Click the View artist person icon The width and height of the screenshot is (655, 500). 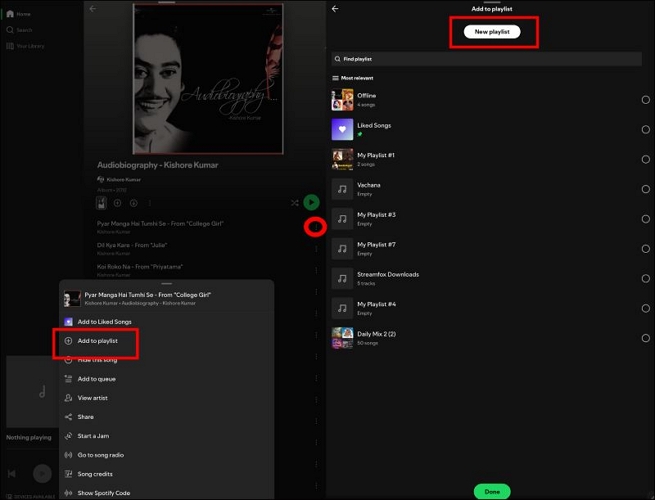pyautogui.click(x=68, y=398)
